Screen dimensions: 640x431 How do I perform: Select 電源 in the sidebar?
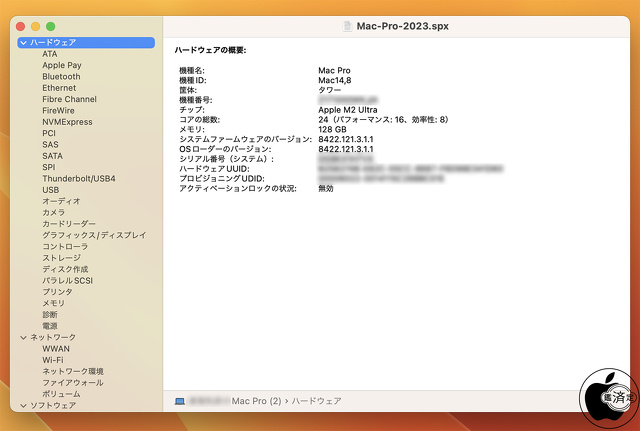coord(50,326)
